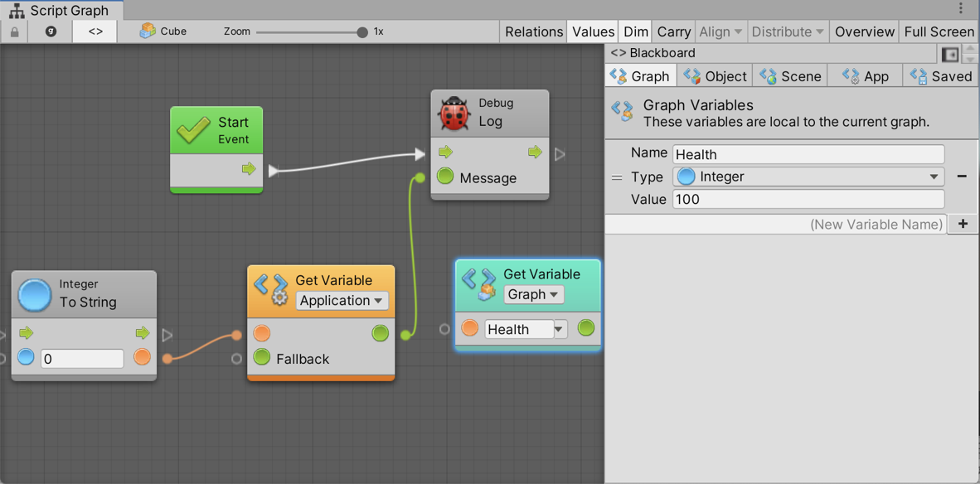Toggle the Relations display option
This screenshot has height=484, width=980.
click(533, 31)
